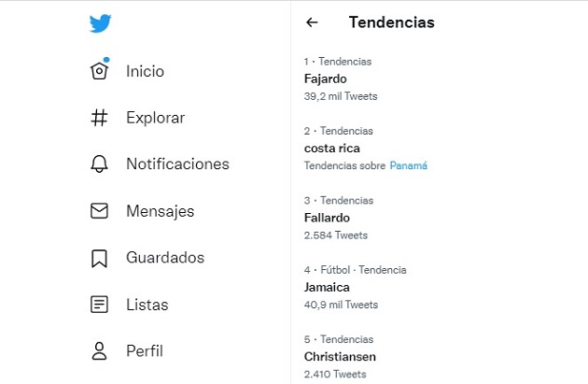588x384 pixels.
Task: Open the Jamaica football trend
Action: tap(327, 287)
